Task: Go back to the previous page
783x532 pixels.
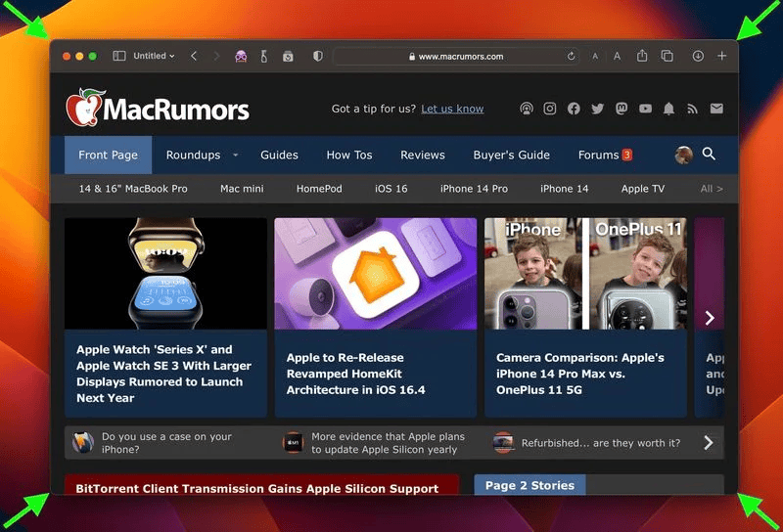Action: click(x=194, y=57)
